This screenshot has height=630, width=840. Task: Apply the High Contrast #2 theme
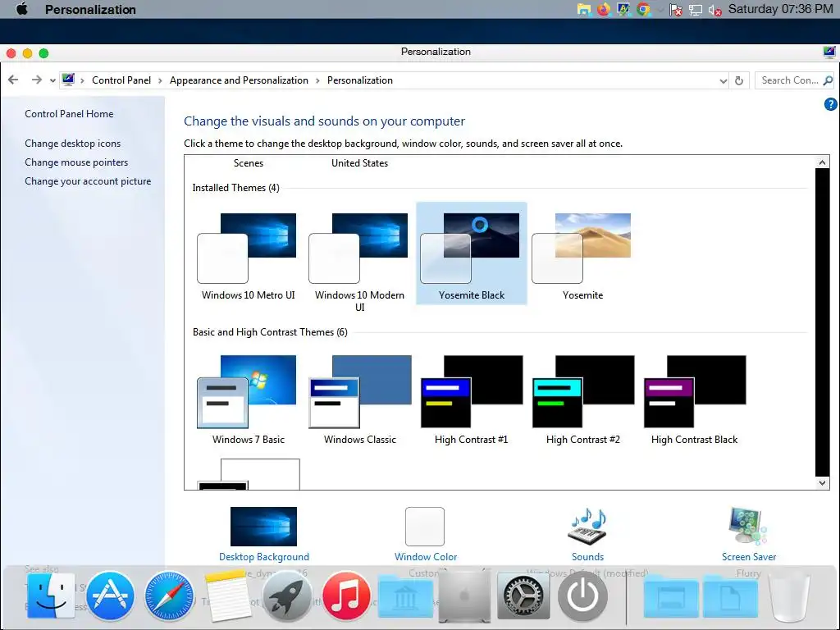[x=583, y=399]
